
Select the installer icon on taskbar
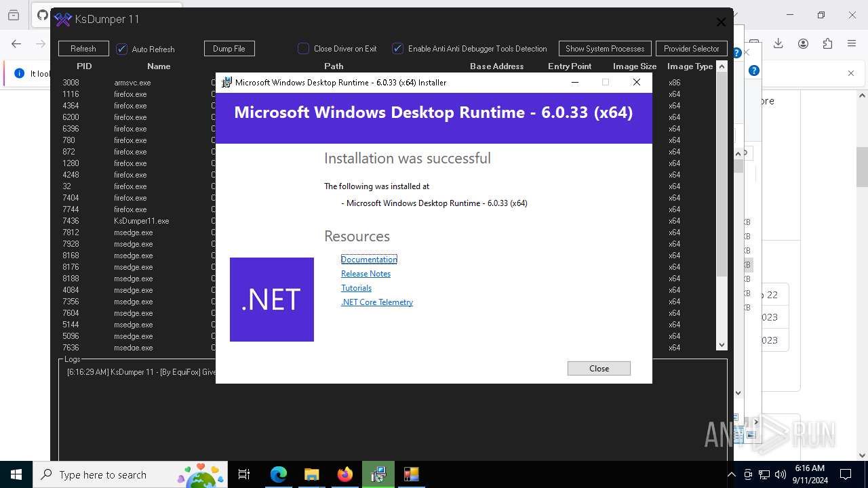pos(378,474)
